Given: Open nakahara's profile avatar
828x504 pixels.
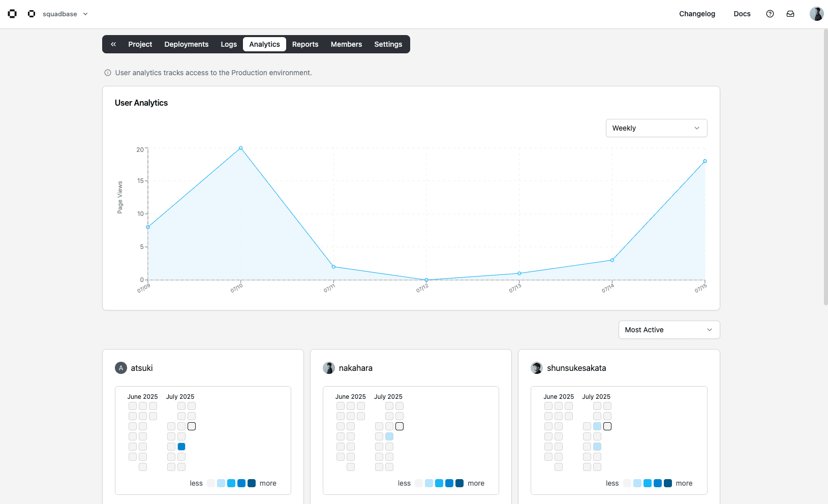Looking at the screenshot, I should click(329, 367).
